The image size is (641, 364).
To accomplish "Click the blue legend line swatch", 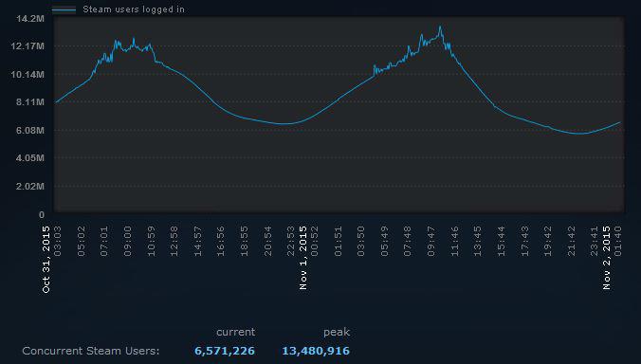I will pyautogui.click(x=64, y=9).
